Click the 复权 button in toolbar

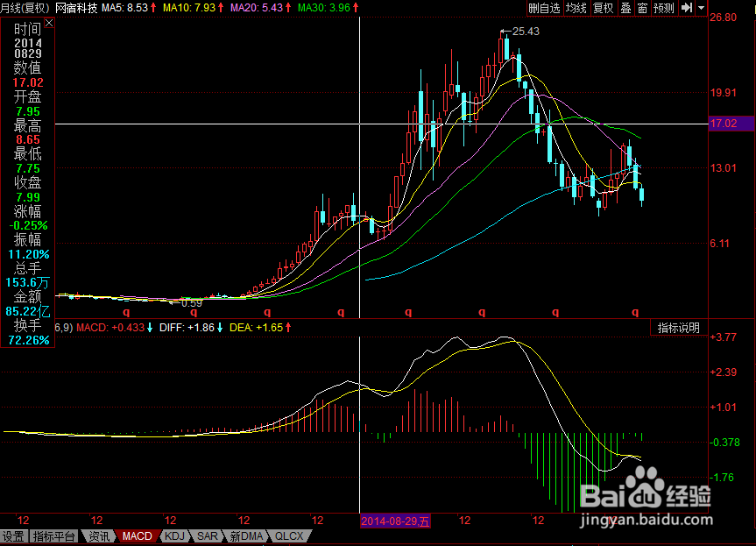point(604,8)
